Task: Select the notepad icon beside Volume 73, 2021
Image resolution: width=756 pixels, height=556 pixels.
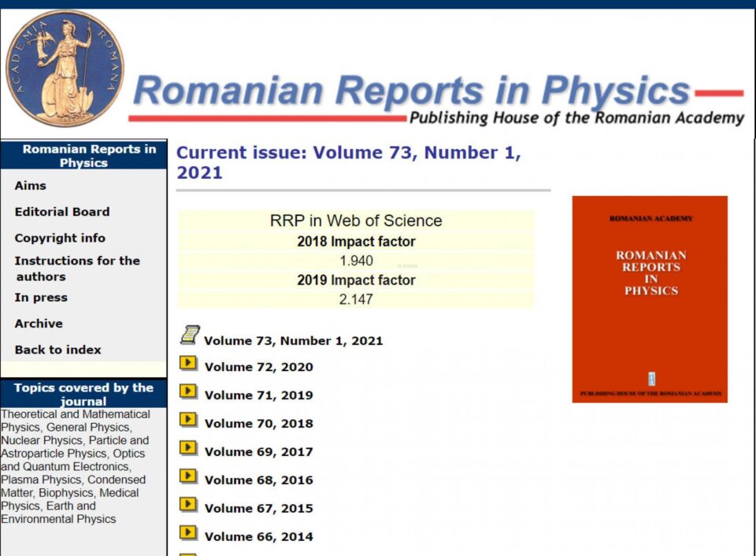Action: (x=189, y=335)
